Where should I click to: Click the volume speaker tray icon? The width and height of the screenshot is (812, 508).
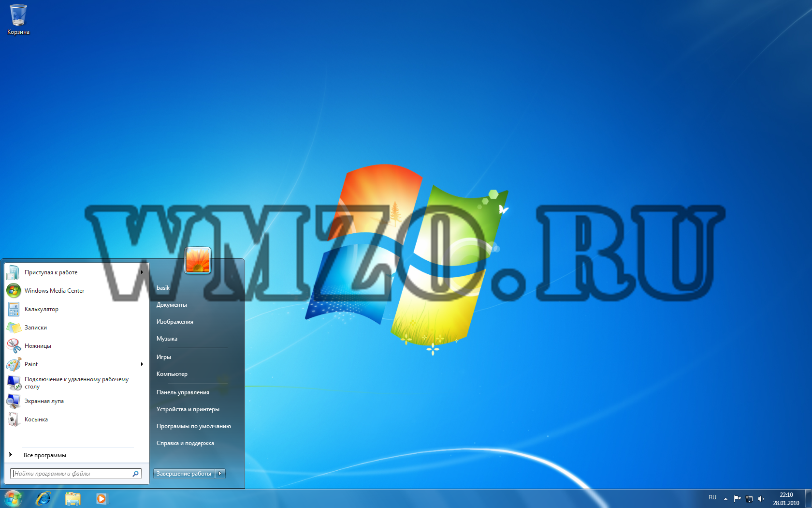[761, 498]
